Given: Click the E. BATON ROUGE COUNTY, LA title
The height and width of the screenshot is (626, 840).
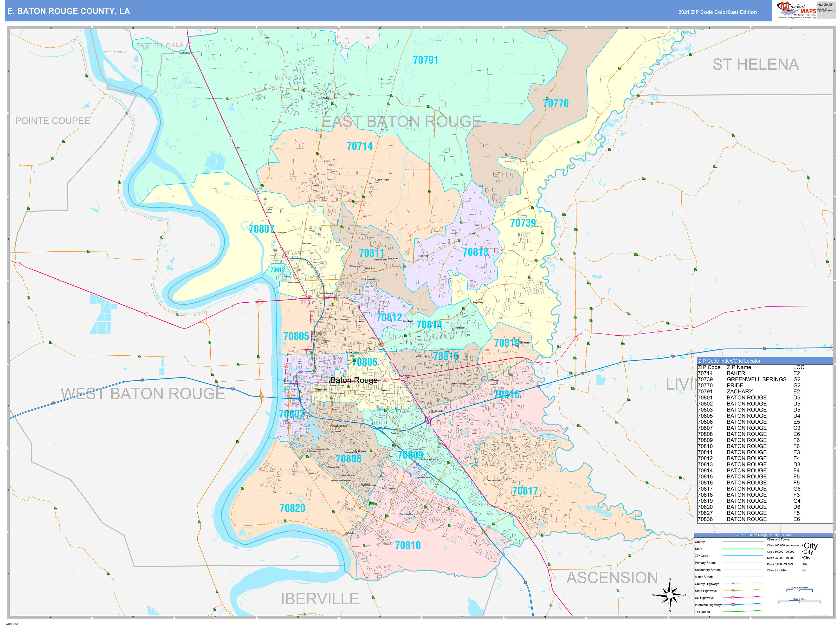Looking at the screenshot, I should coord(68,11).
